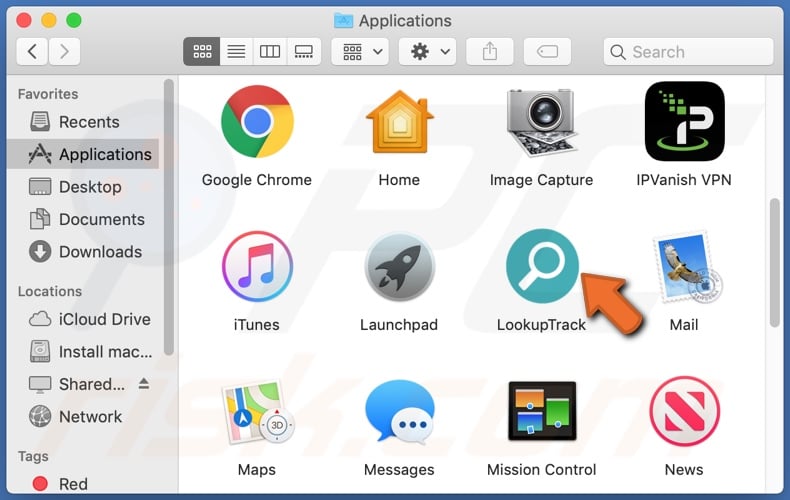Go back with the left chevron button
Image resolution: width=790 pixels, height=500 pixels.
pos(32,51)
